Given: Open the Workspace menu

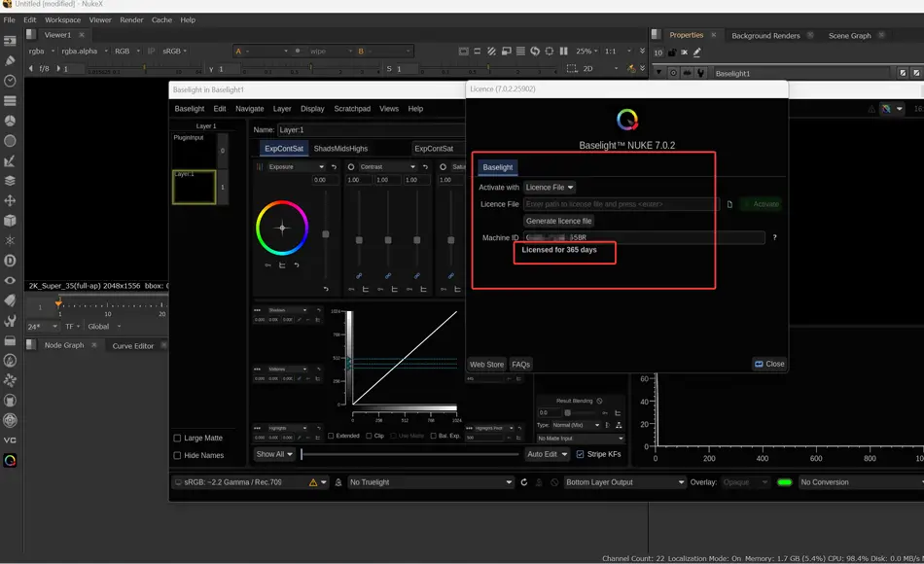Looking at the screenshot, I should [62, 20].
